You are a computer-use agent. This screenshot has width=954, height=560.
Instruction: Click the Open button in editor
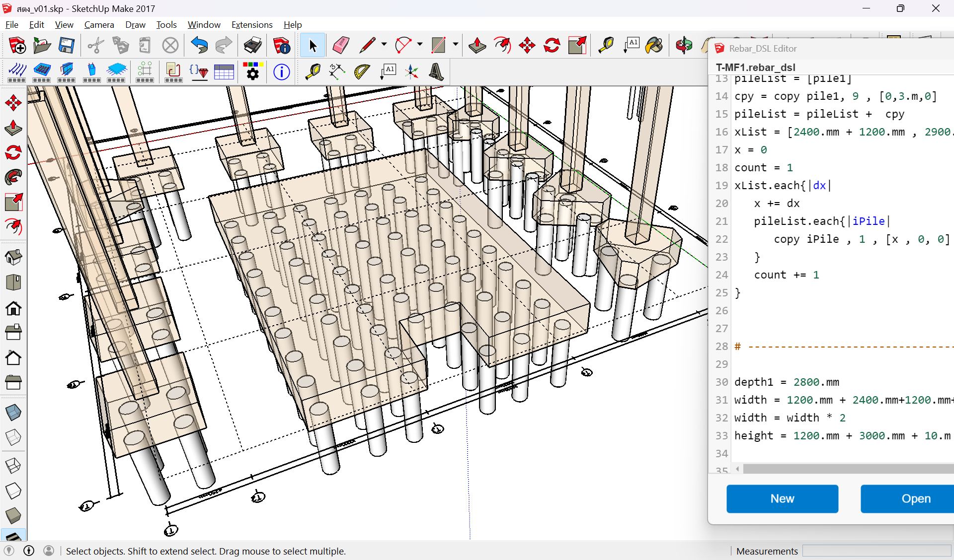click(x=907, y=499)
